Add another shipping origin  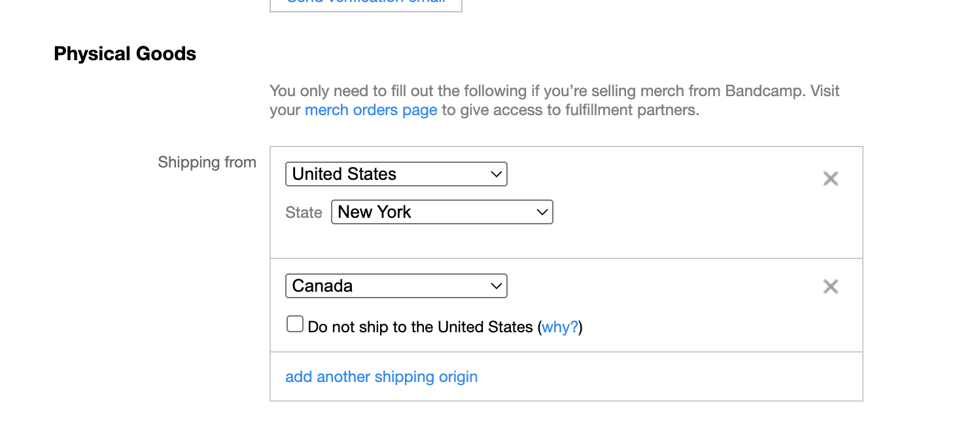pyautogui.click(x=381, y=377)
